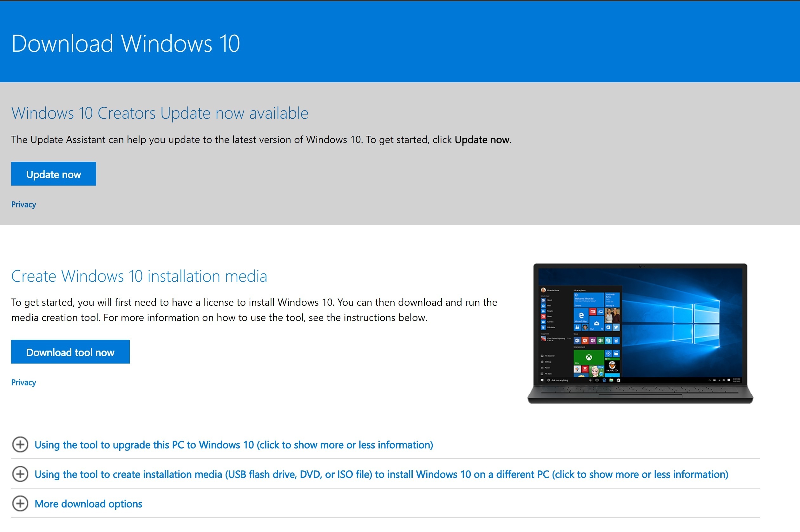Image resolution: width=800 pixels, height=532 pixels.
Task: Open the Privacy link under Update now
Action: click(23, 204)
